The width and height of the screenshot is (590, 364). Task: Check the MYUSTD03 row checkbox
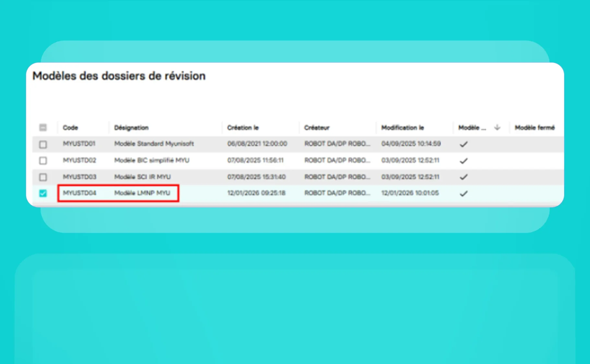click(x=43, y=177)
